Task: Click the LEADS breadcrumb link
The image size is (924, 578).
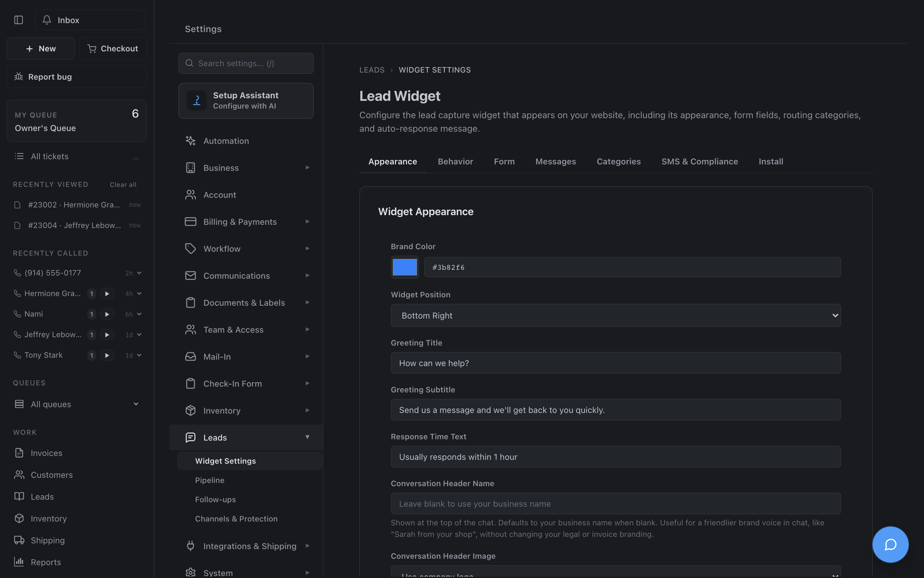Action: (372, 70)
